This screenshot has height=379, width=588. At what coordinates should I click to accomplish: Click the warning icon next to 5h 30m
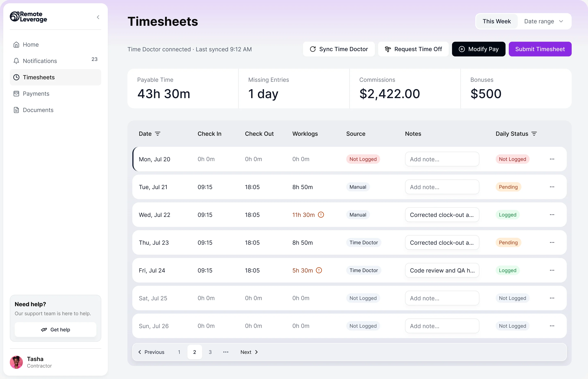coord(319,270)
